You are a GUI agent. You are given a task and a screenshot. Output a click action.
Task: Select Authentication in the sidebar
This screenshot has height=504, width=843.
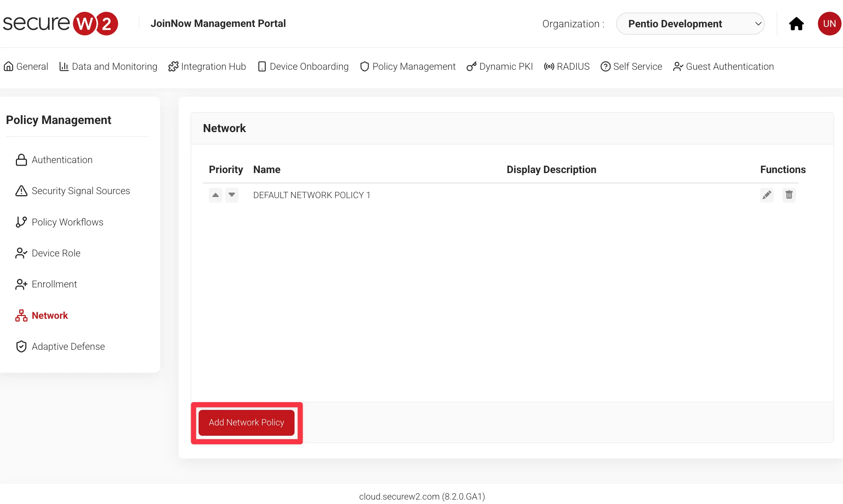point(62,160)
